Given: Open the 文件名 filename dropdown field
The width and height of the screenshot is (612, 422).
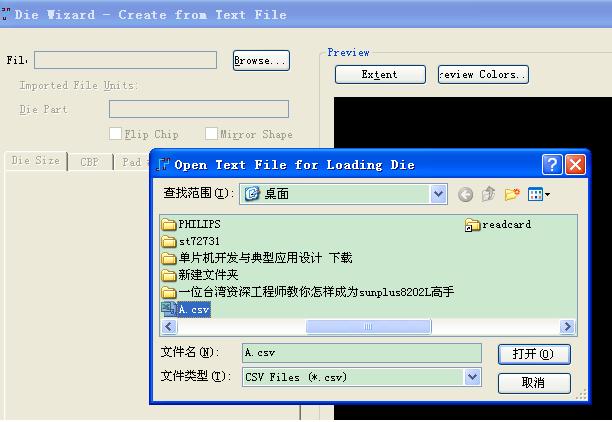Looking at the screenshot, I should click(360, 352).
